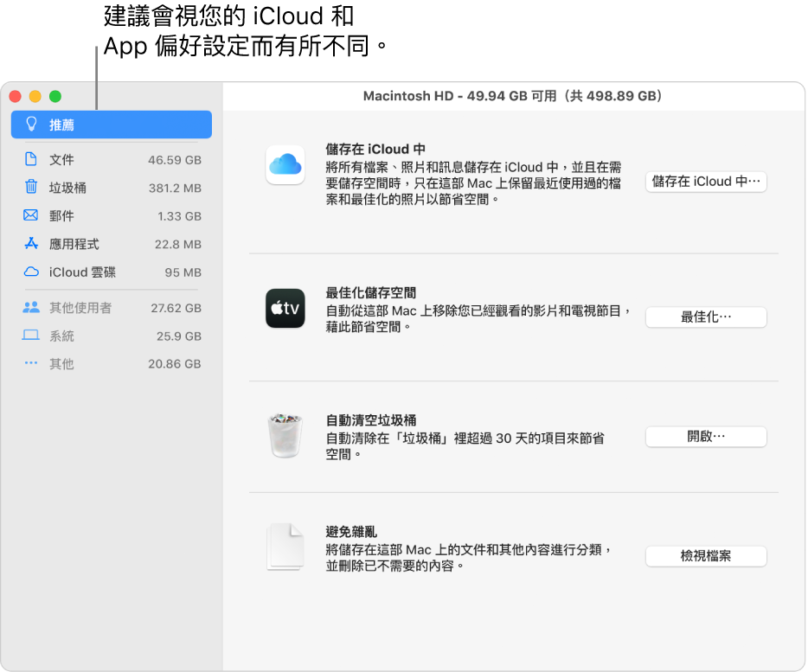Image resolution: width=808 pixels, height=672 pixels.
Task: Click the 開啟… button for auto-empty trash
Action: coord(706,437)
